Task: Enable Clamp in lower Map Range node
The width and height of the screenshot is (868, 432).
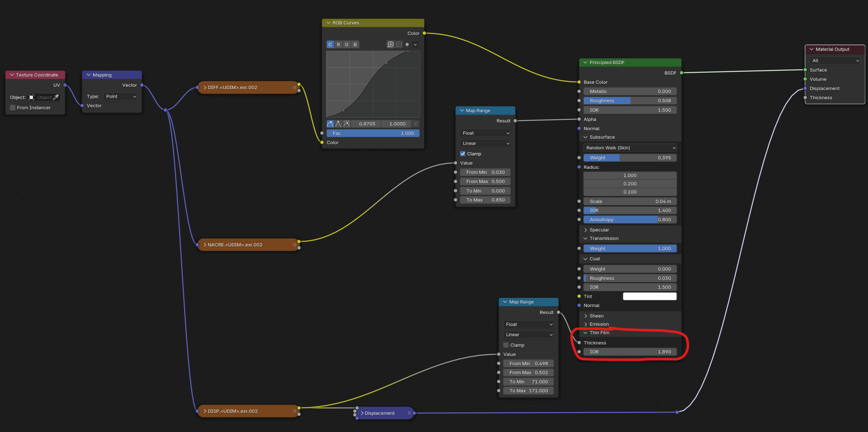Action: pos(506,345)
